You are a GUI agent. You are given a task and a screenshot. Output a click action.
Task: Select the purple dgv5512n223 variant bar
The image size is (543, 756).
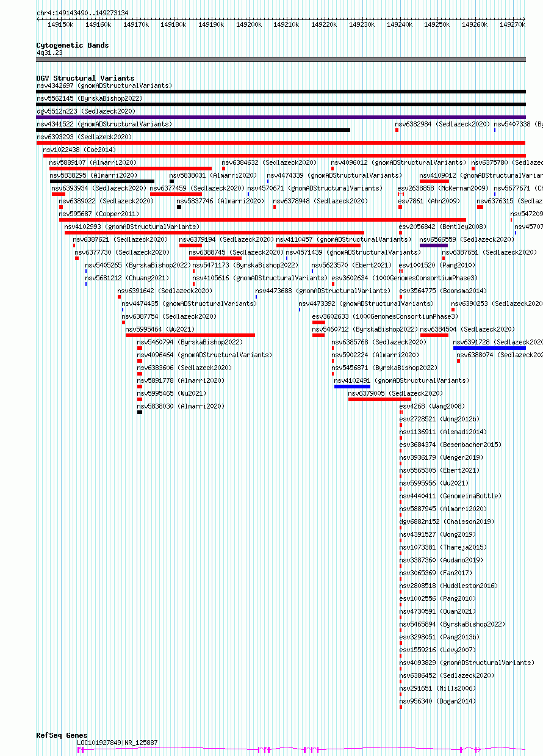[281, 117]
